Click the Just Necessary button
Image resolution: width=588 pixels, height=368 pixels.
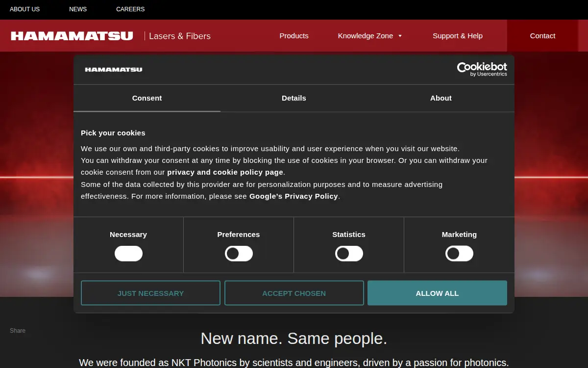tap(150, 293)
